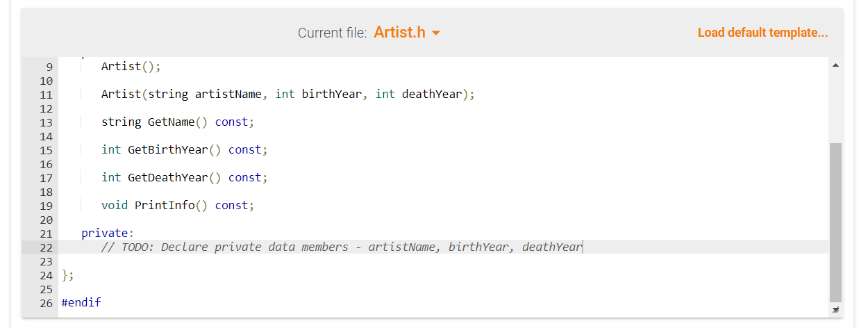Viewport: 868px width, 328px height.
Task: Click the void PrintInfo() const line
Action: pyautogui.click(x=178, y=206)
